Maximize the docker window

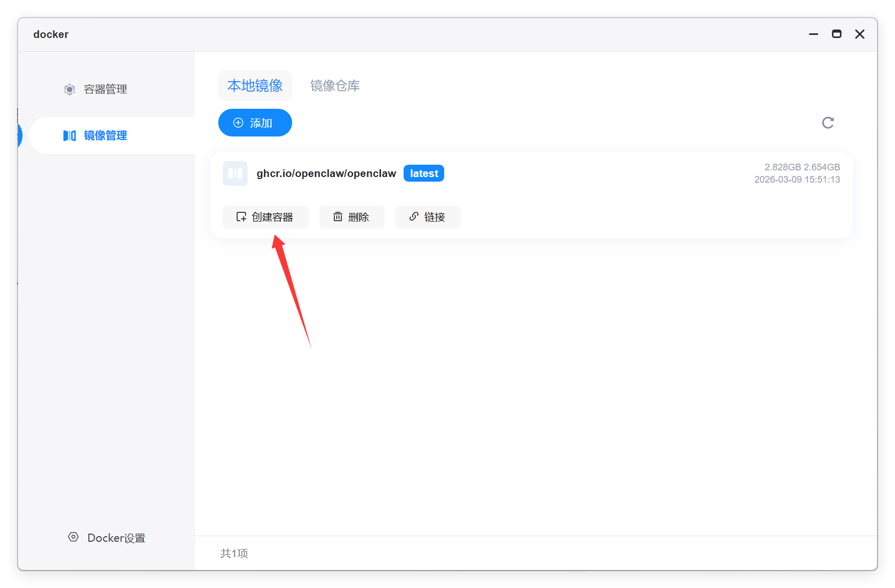coord(836,34)
